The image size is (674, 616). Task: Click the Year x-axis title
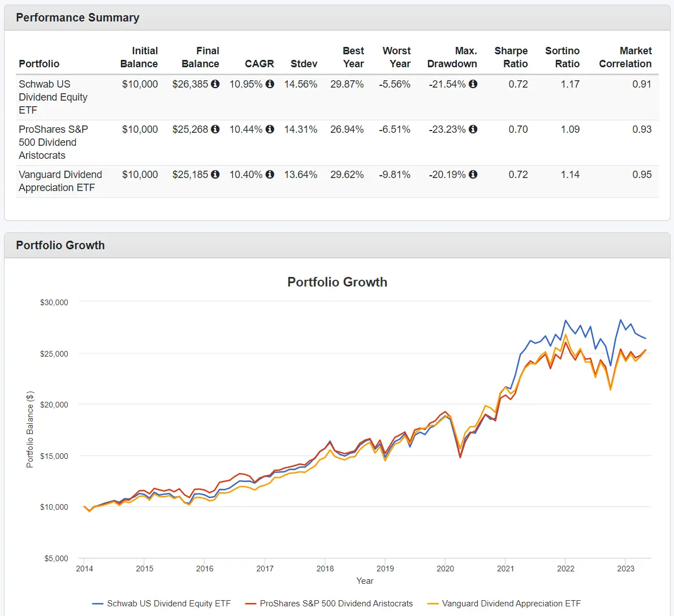(365, 581)
